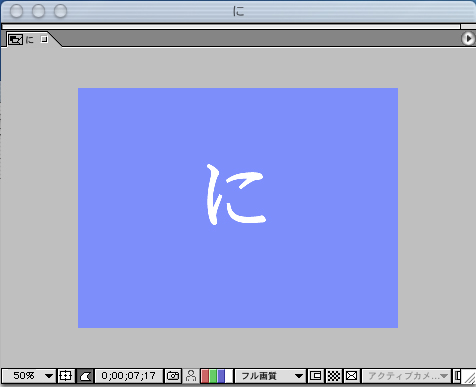Toggle the pixel aspect ratio correction icon
The height and width of the screenshot is (387, 476).
(x=351, y=376)
